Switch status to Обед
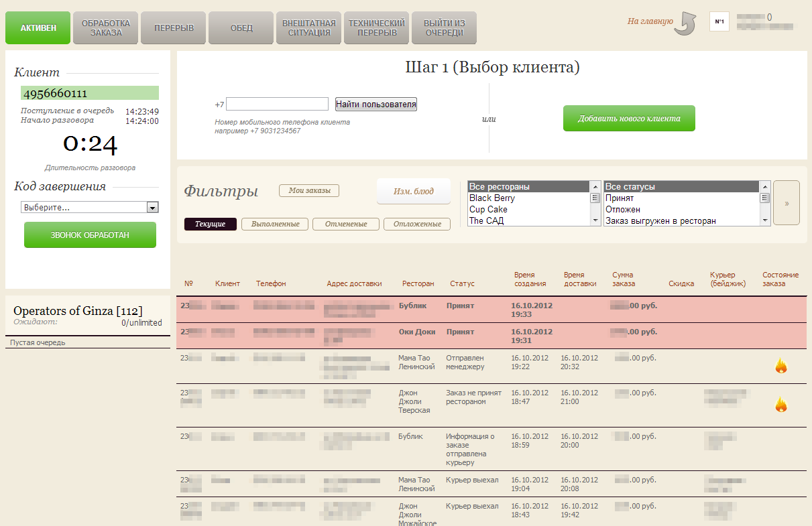The height and width of the screenshot is (526, 812). click(x=241, y=28)
